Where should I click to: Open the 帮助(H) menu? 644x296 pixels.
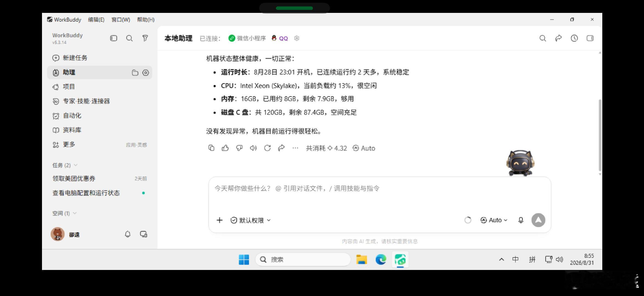(146, 20)
